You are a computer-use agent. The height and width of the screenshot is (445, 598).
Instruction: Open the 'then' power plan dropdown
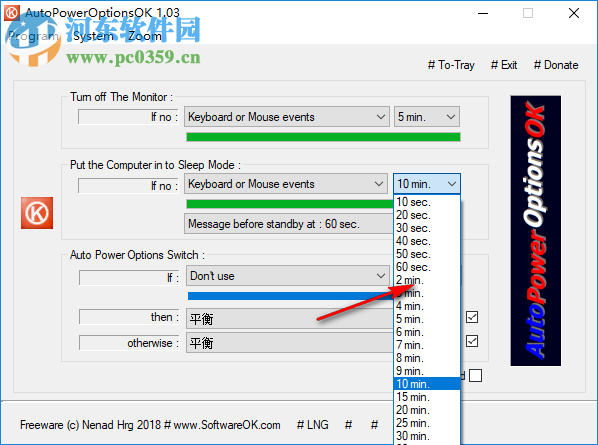pyautogui.click(x=290, y=319)
